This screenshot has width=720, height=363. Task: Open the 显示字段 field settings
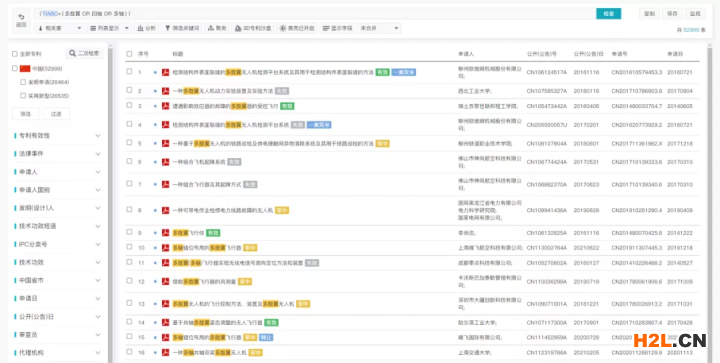coord(338,28)
